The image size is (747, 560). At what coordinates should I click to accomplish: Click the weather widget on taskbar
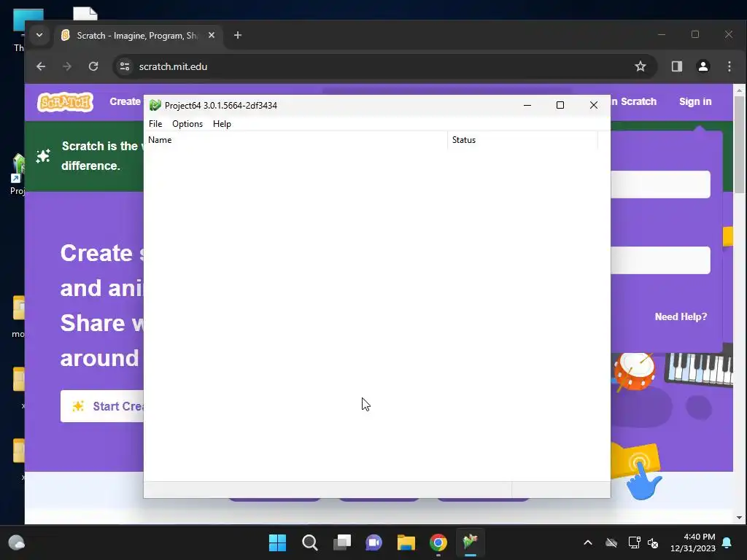(x=16, y=542)
